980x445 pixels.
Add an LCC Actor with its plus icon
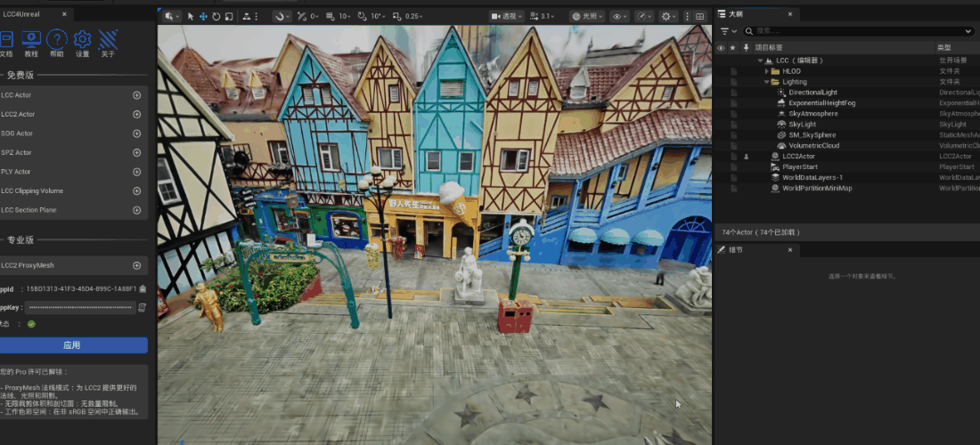(137, 95)
